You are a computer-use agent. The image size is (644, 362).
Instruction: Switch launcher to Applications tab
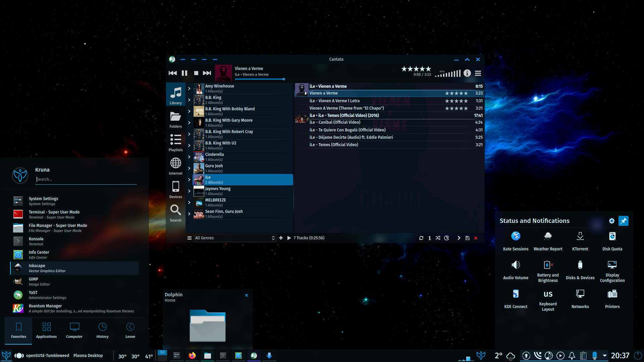[x=46, y=330]
